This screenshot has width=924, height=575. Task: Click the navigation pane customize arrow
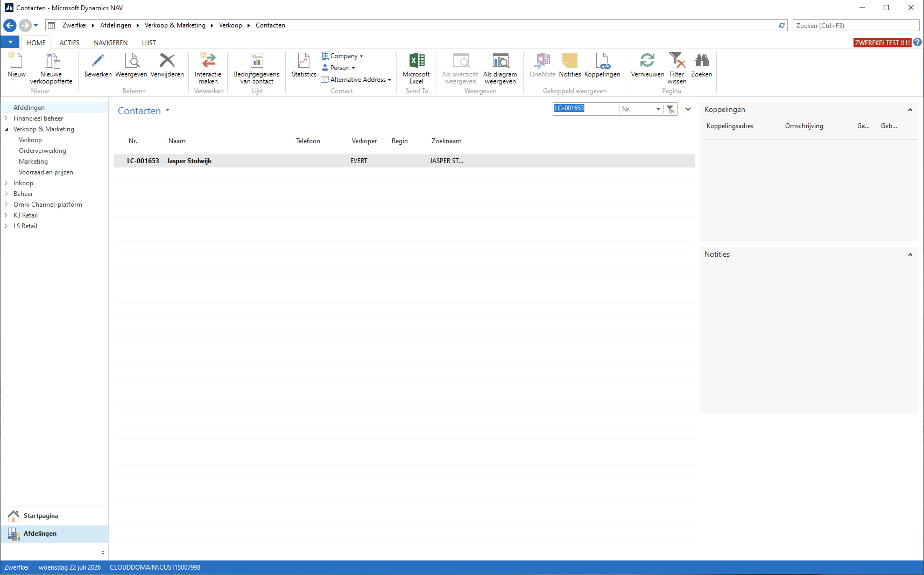point(103,553)
